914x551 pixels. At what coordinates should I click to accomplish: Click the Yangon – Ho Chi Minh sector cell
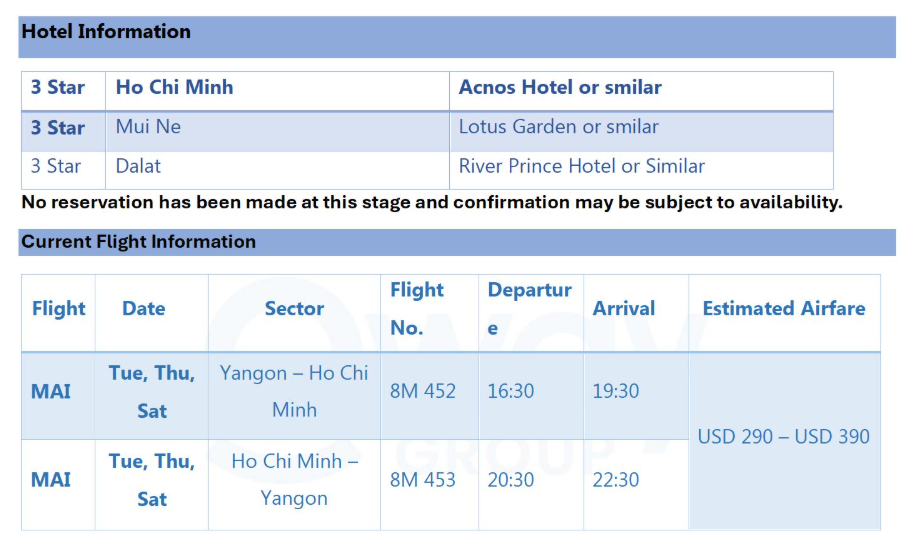pos(294,391)
